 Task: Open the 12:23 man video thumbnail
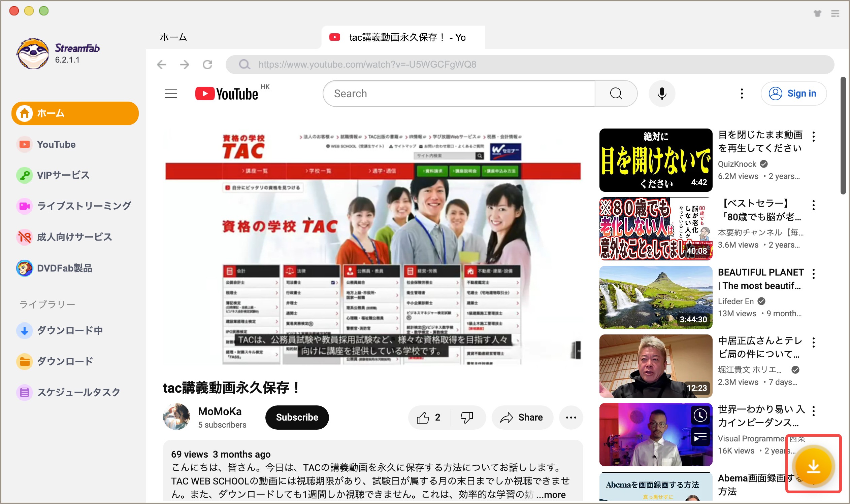click(656, 366)
